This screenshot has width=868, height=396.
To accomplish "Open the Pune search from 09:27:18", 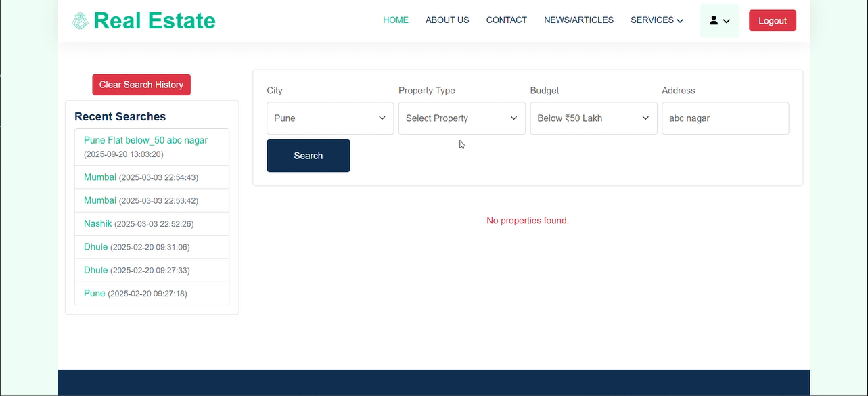I will click(94, 293).
